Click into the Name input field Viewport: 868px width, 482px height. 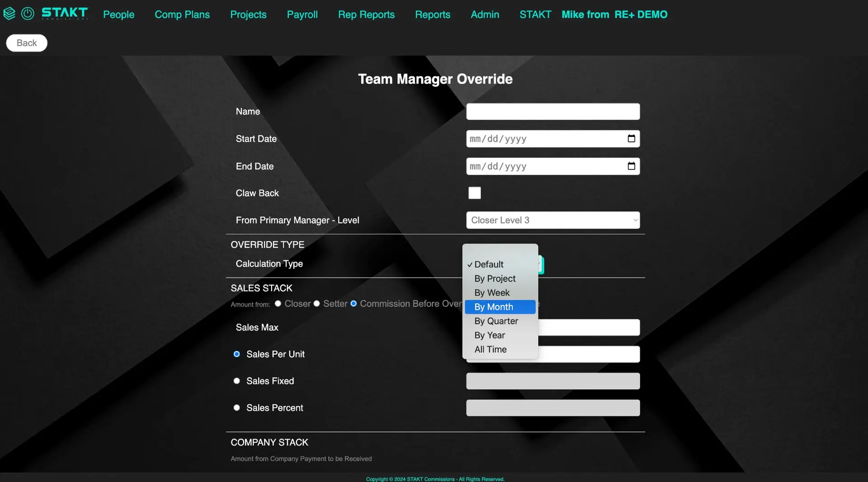tap(553, 112)
